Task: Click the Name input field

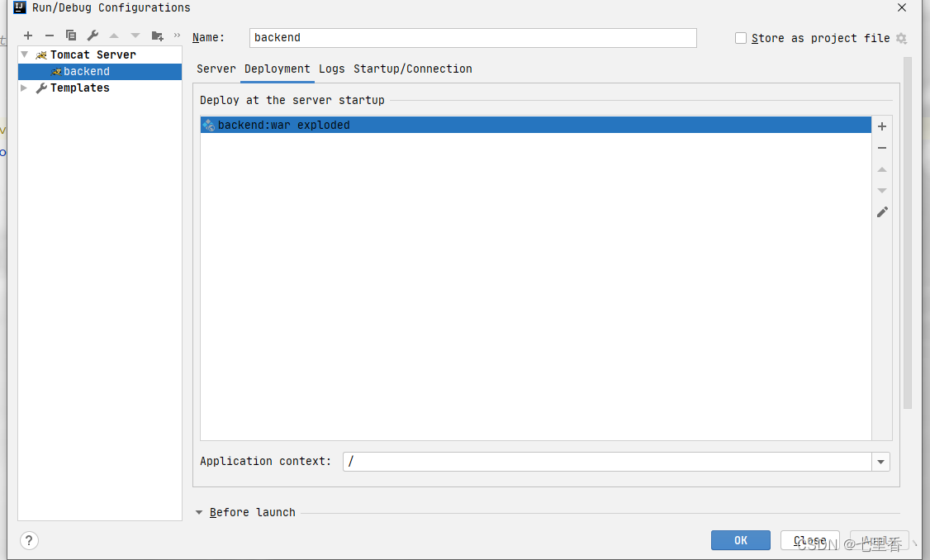Action: pyautogui.click(x=472, y=38)
